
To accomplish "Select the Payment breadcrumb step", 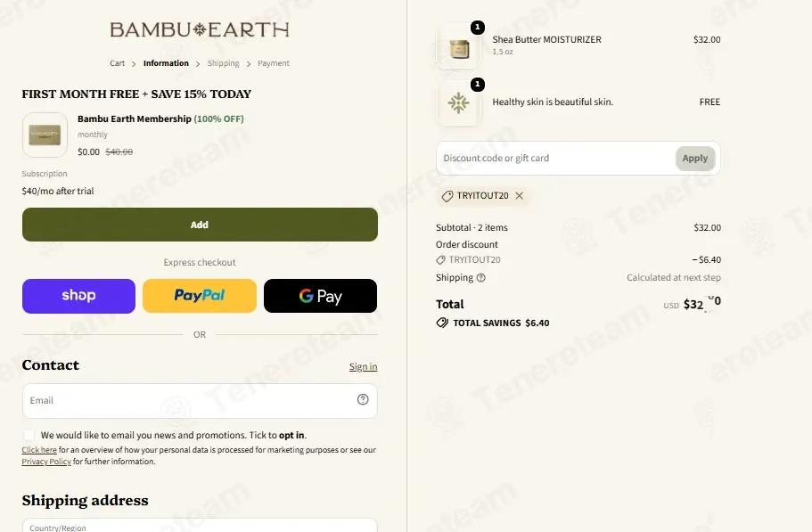I will click(x=274, y=63).
